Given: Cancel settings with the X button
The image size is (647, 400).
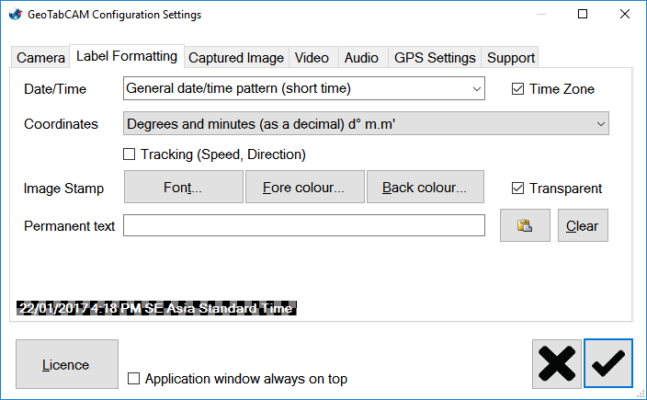Looking at the screenshot, I should click(x=556, y=364).
